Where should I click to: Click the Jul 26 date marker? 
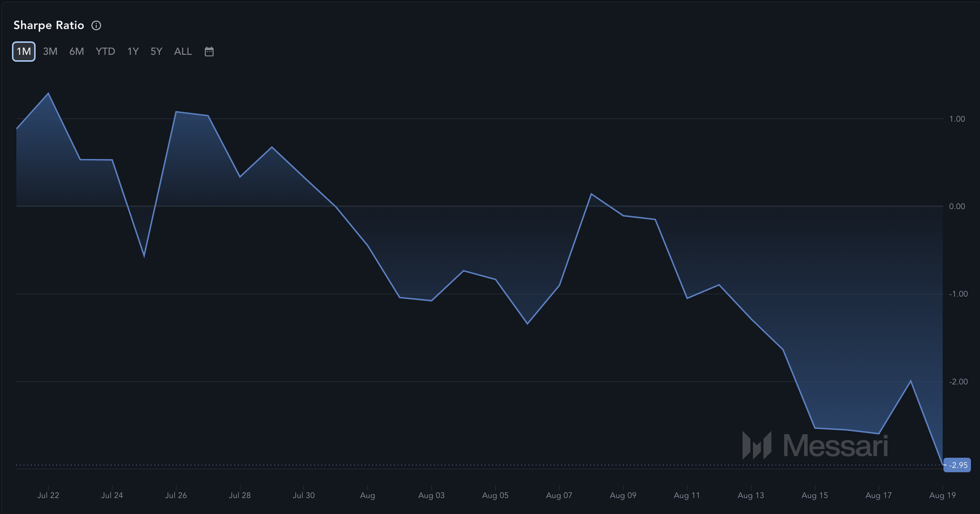(176, 495)
